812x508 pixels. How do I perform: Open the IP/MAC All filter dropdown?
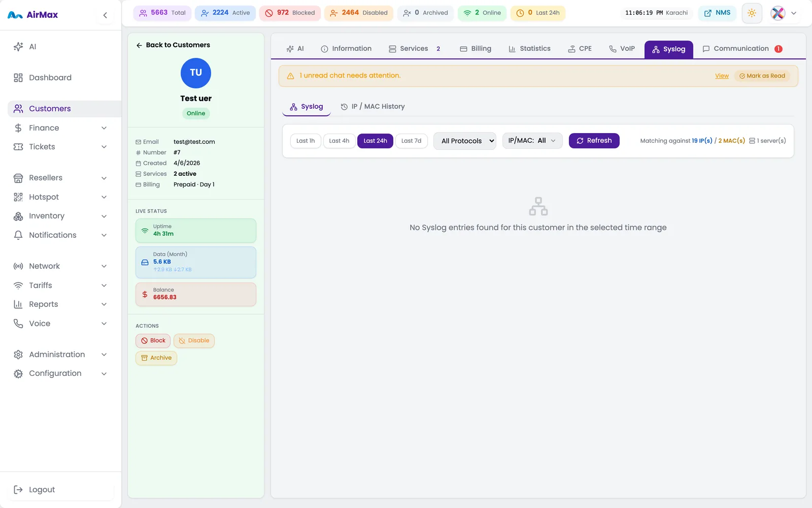coord(532,141)
